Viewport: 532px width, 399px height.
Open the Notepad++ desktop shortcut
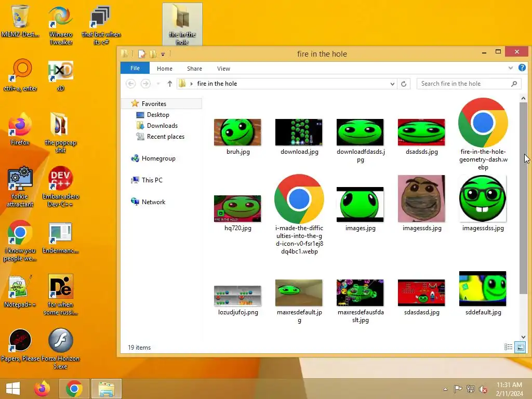coord(20,291)
